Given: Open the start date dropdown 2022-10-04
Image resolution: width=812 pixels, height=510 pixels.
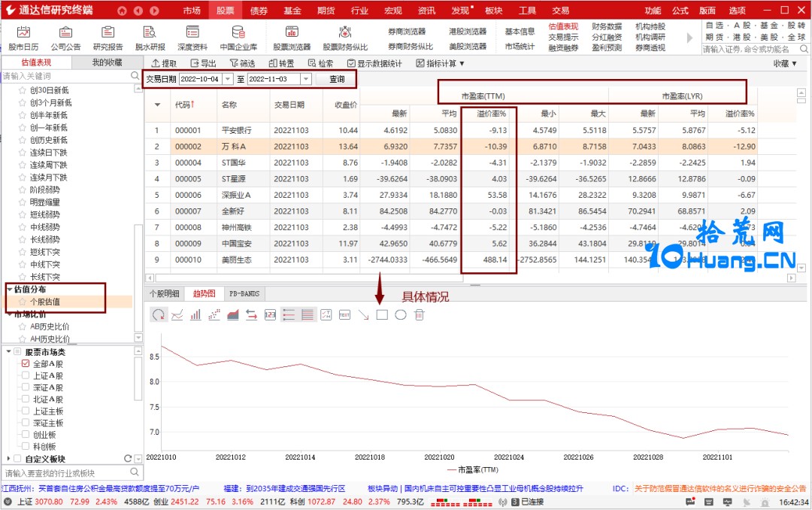Looking at the screenshot, I should coord(228,79).
